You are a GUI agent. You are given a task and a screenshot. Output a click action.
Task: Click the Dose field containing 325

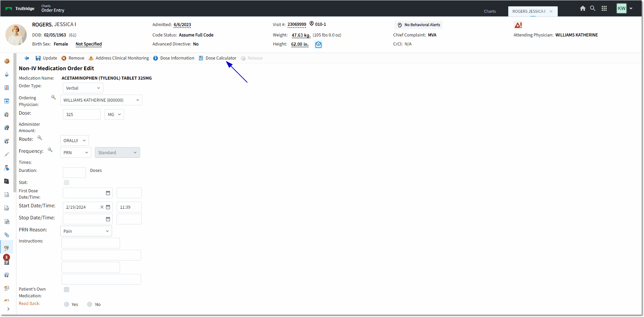(x=82, y=114)
